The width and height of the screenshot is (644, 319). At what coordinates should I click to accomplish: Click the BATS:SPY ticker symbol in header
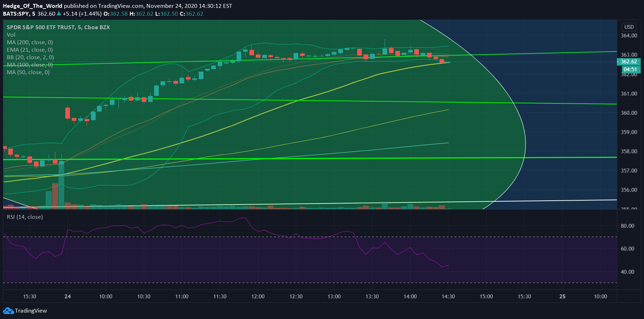(16, 14)
